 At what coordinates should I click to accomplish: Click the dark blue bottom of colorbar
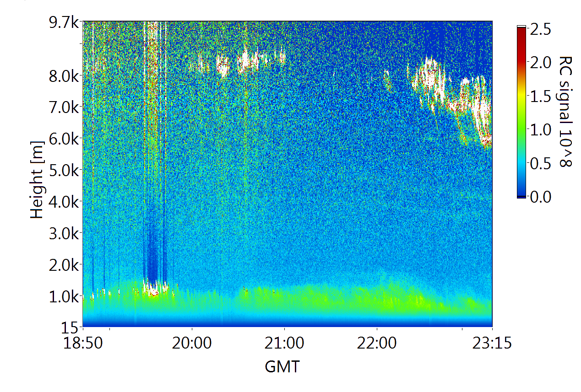click(x=521, y=195)
